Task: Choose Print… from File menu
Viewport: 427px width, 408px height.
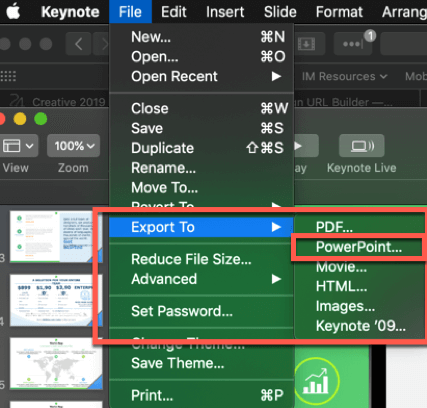Action: 201,395
